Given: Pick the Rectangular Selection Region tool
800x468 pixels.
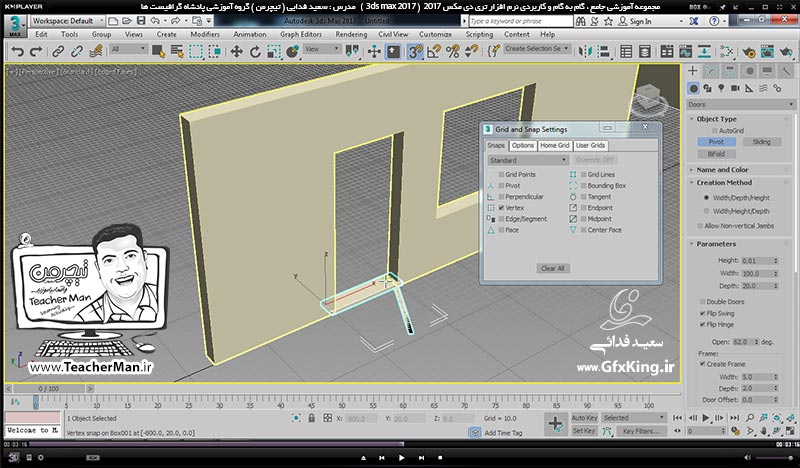Looking at the screenshot, I should coord(196,51).
